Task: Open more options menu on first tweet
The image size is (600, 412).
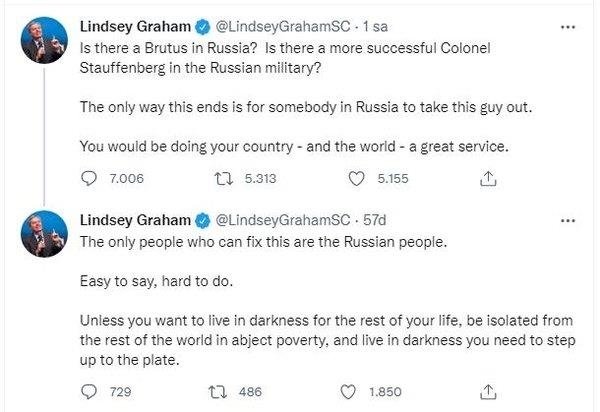Action: (x=568, y=27)
